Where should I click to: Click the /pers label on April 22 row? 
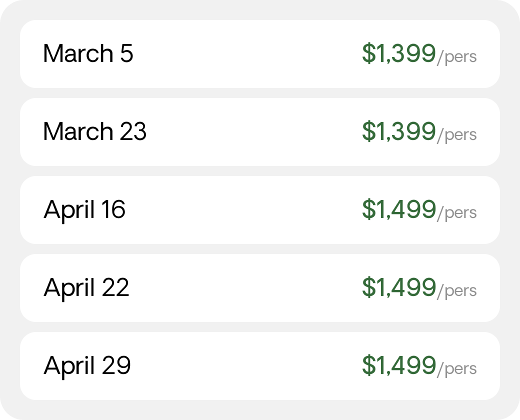click(457, 291)
